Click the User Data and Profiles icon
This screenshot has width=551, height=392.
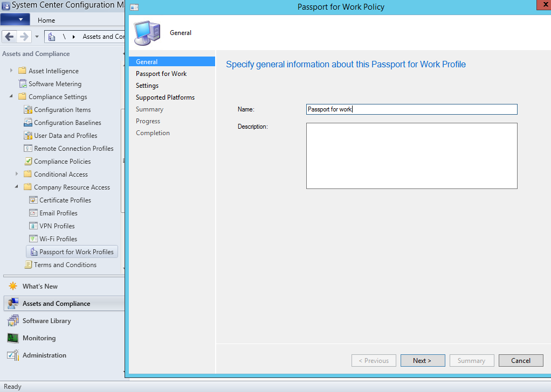click(x=27, y=136)
